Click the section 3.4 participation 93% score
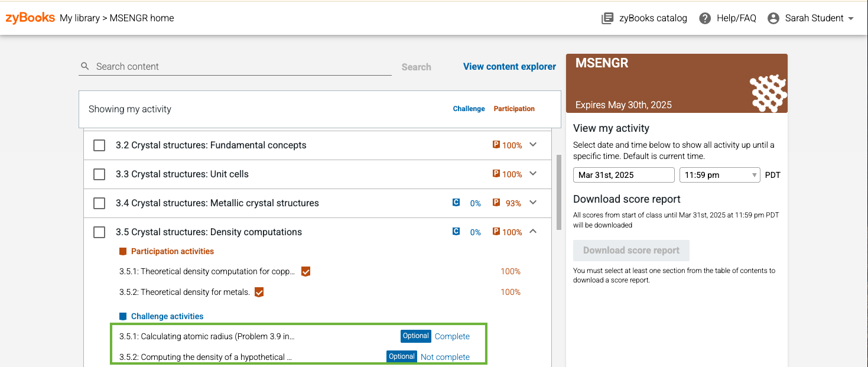Image resolution: width=868 pixels, height=367 pixels. pos(513,203)
